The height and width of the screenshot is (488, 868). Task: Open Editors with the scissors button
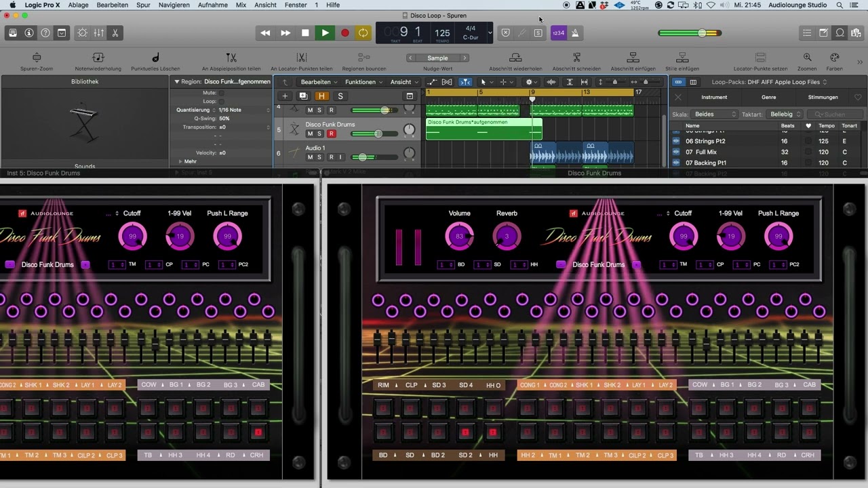pyautogui.click(x=115, y=33)
